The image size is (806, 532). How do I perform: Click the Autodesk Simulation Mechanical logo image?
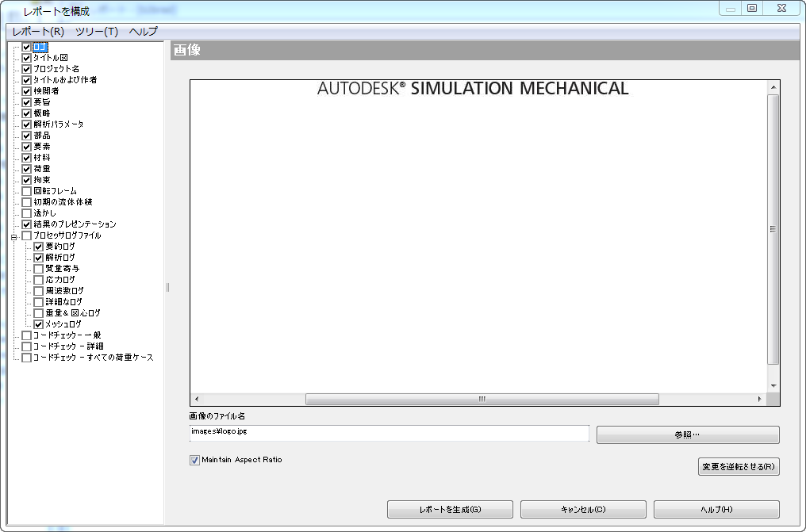click(x=473, y=88)
